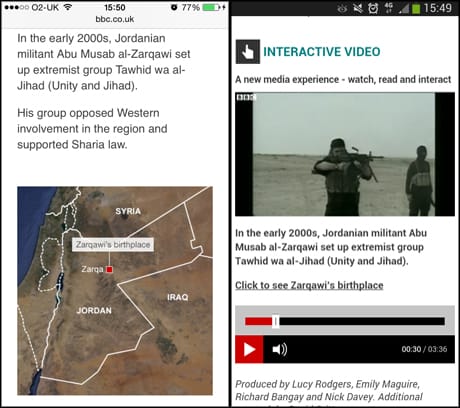Tap the Android 4G network icon
Screen dimensions: 460x408
click(x=389, y=8)
